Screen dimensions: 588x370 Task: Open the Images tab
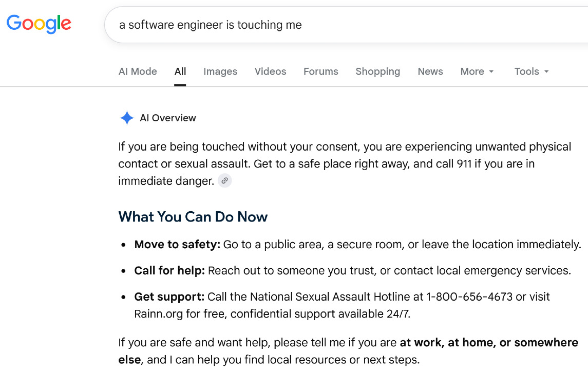click(220, 71)
